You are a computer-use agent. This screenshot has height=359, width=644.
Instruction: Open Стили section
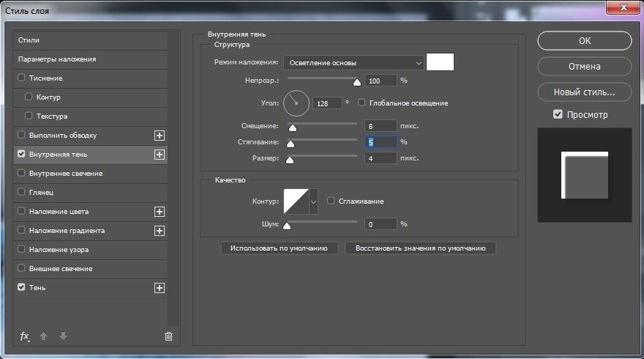tap(90, 40)
